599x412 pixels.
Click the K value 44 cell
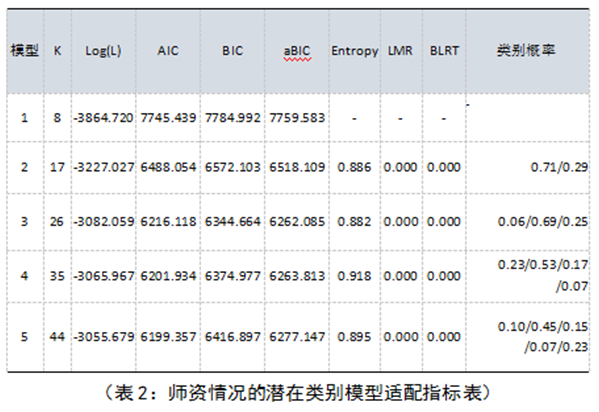[57, 337]
